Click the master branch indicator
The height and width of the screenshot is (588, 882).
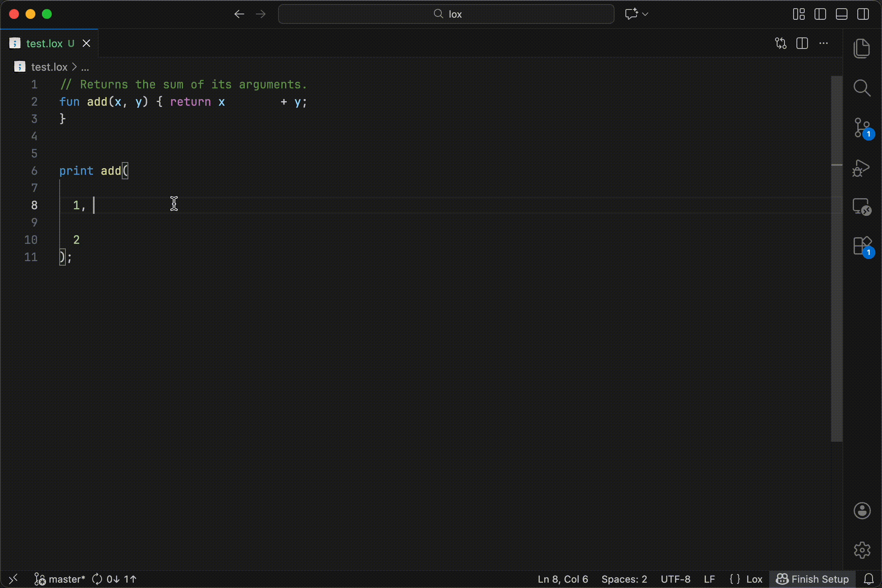(66, 579)
